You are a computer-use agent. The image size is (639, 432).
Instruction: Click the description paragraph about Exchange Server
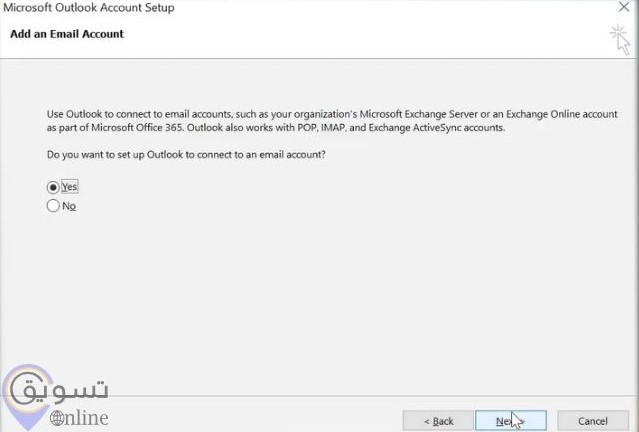coord(332,121)
